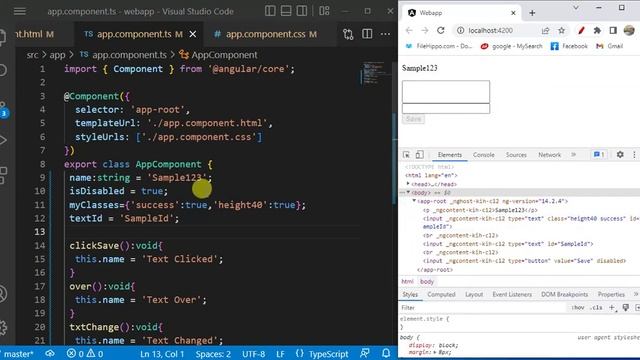Reload the localhost:4200 page
Screen dimensions: 640x360
pyautogui.click(x=440, y=31)
